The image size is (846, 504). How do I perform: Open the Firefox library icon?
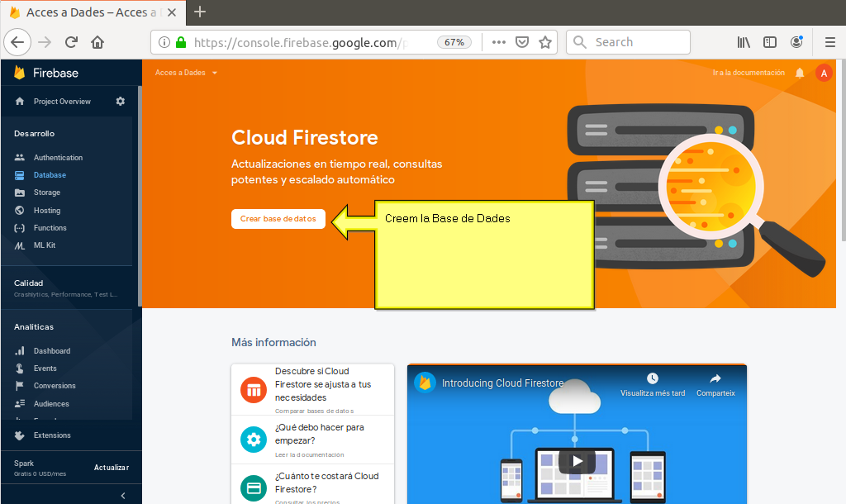point(744,42)
